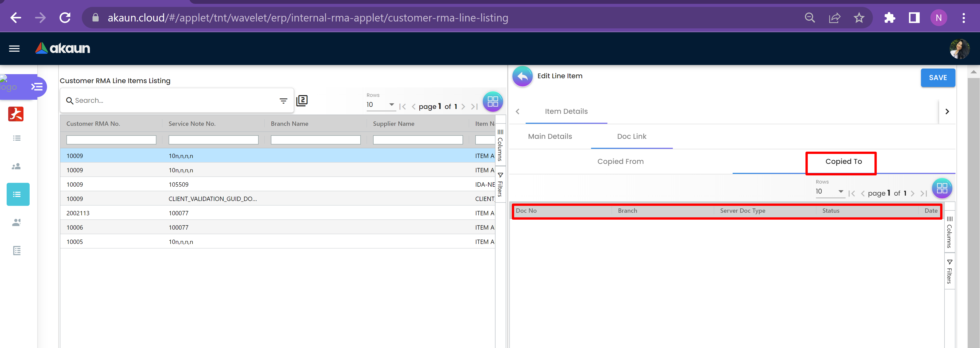Switch to the Copied From tab

tap(620, 161)
